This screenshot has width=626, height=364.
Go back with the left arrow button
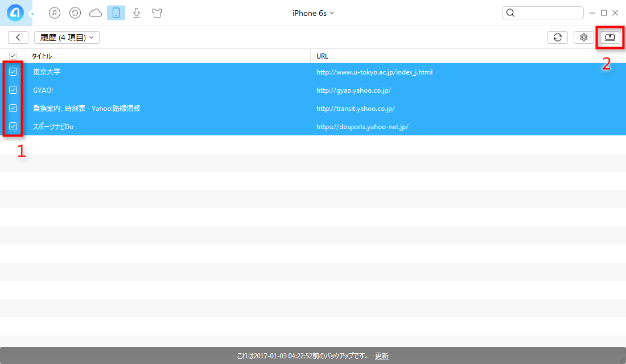click(18, 38)
